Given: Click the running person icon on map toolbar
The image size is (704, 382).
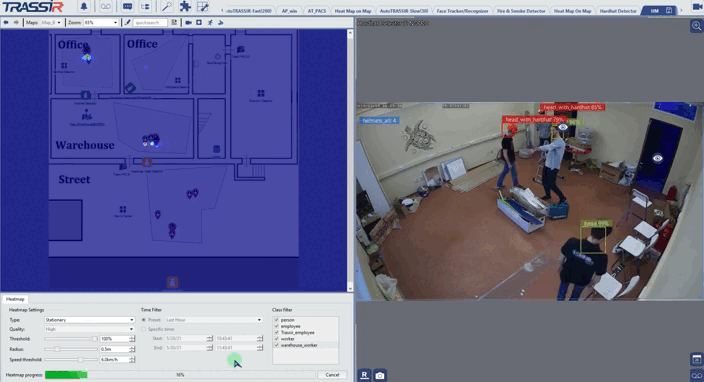Looking at the screenshot, I should [x=210, y=22].
